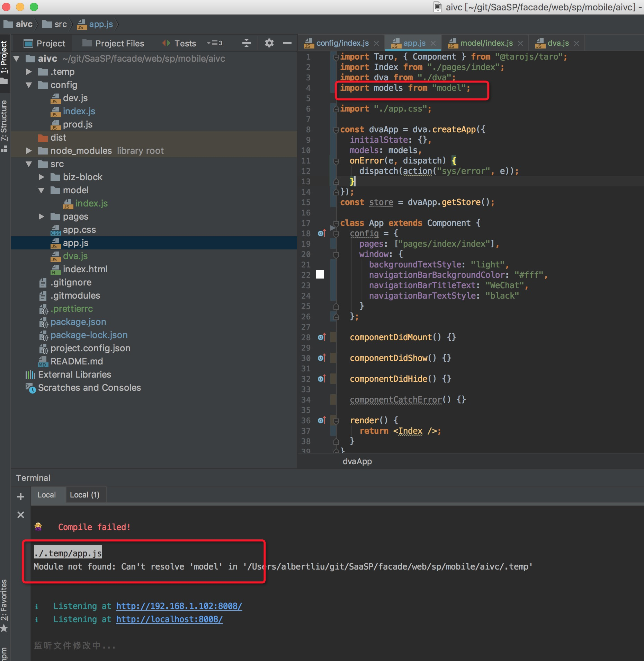Image resolution: width=644 pixels, height=661 pixels.
Task: Close the app.js editor tab
Action: click(x=433, y=43)
